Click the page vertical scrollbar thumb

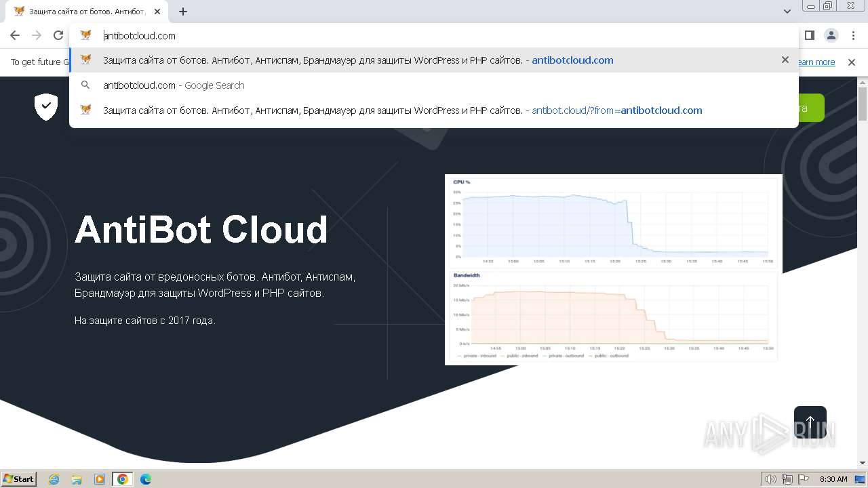click(863, 104)
